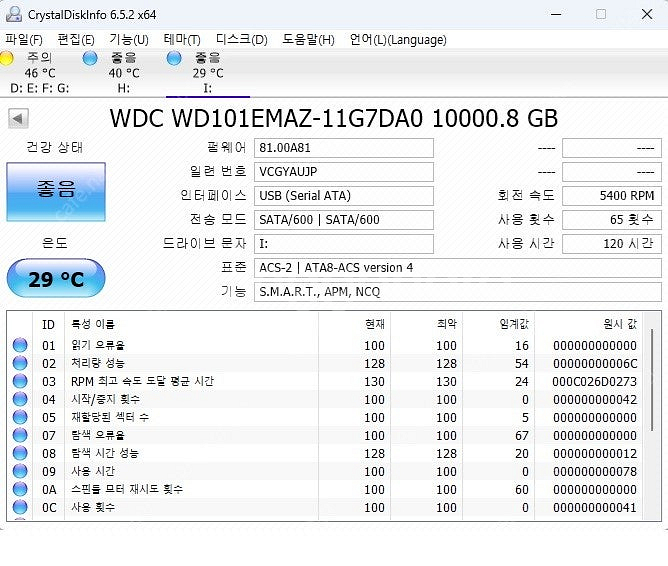Click the 29 °C temperature button
Screen dimensions: 668x566
(x=56, y=278)
